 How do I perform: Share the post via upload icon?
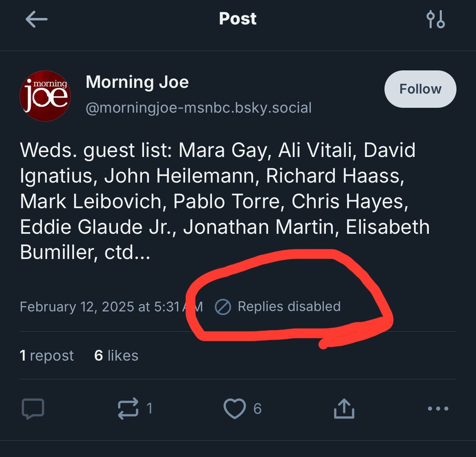point(344,408)
